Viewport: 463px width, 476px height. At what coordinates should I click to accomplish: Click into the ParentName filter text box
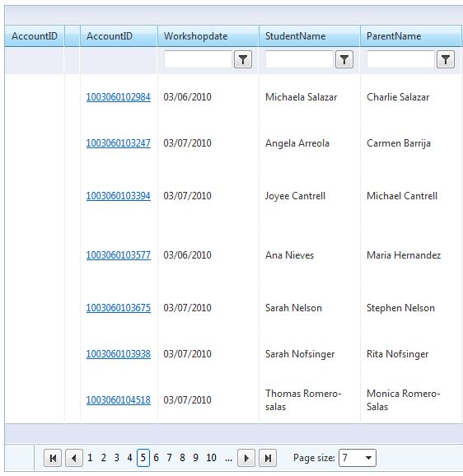click(x=400, y=59)
